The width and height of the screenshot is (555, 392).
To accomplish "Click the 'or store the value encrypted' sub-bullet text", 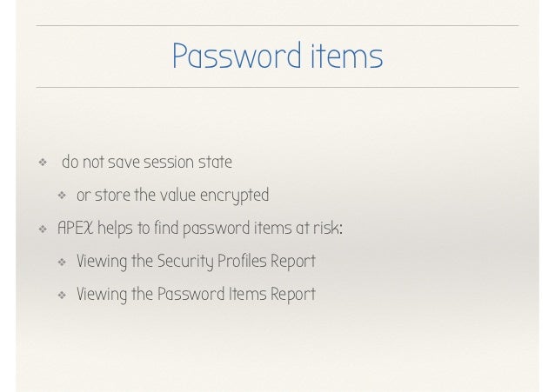I will tap(172, 196).
